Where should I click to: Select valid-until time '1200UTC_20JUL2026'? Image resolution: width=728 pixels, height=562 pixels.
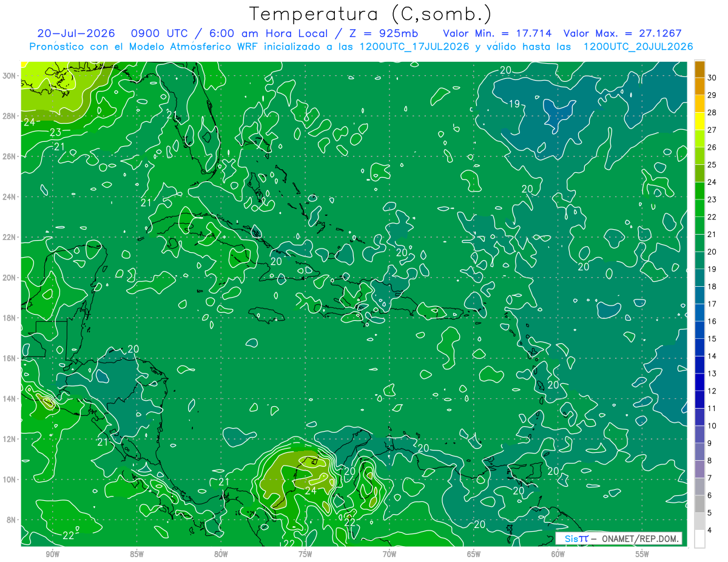tap(638, 46)
